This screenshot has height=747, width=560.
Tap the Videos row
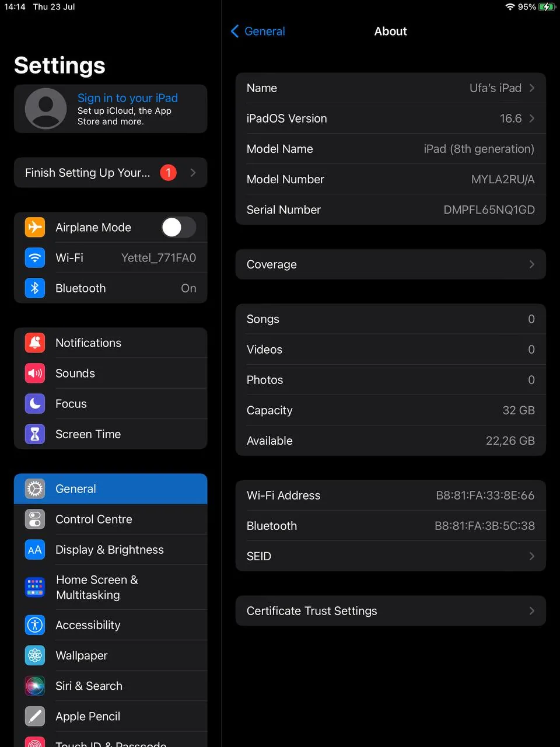[x=391, y=350]
